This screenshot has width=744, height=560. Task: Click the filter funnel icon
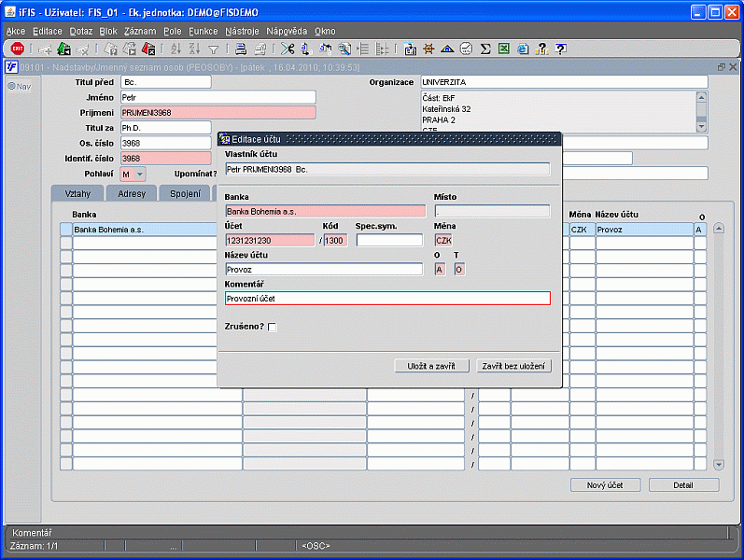tap(214, 49)
